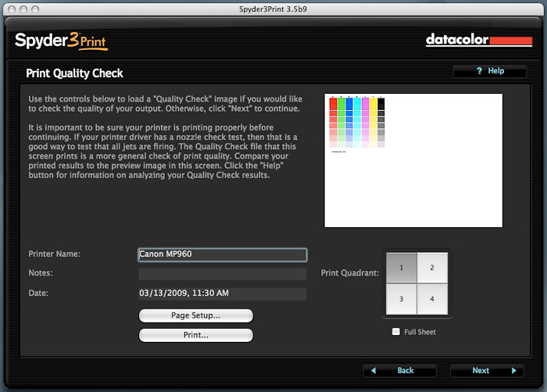Click the Next arrow icon
The height and width of the screenshot is (392, 547).
point(513,370)
